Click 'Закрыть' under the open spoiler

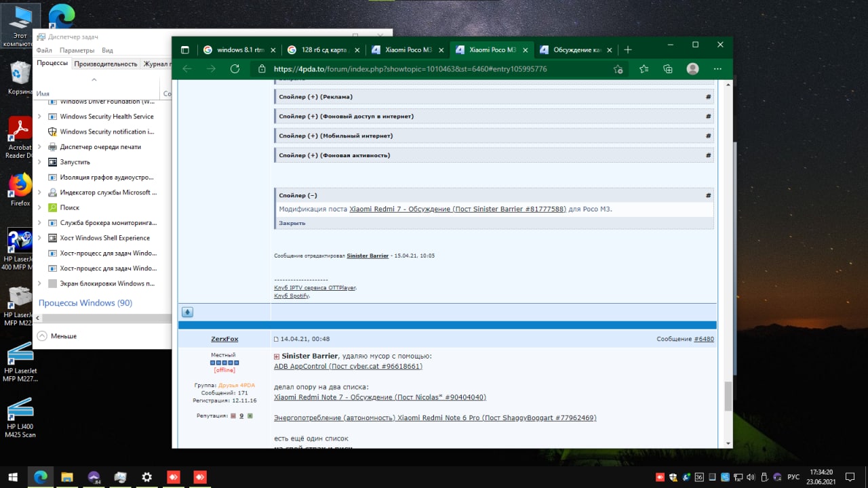pyautogui.click(x=292, y=223)
